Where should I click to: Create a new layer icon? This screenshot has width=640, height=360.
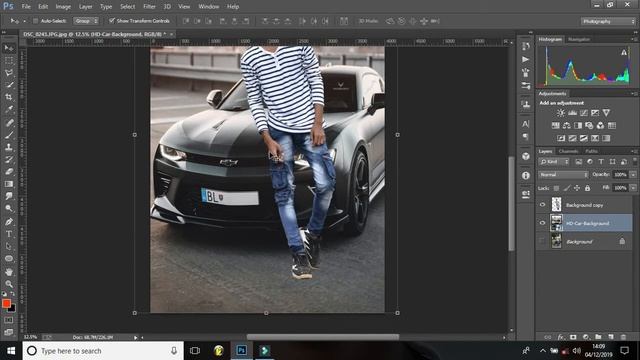(x=611, y=337)
